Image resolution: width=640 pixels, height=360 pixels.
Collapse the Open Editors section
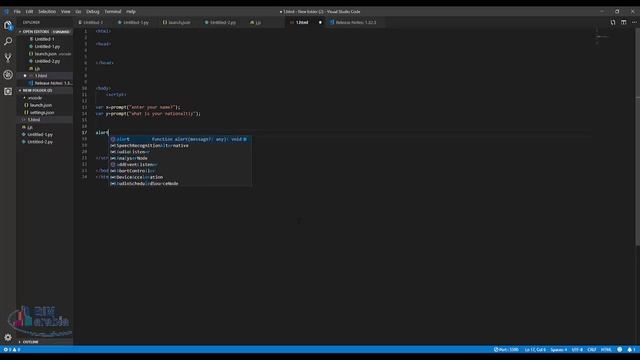[44, 31]
